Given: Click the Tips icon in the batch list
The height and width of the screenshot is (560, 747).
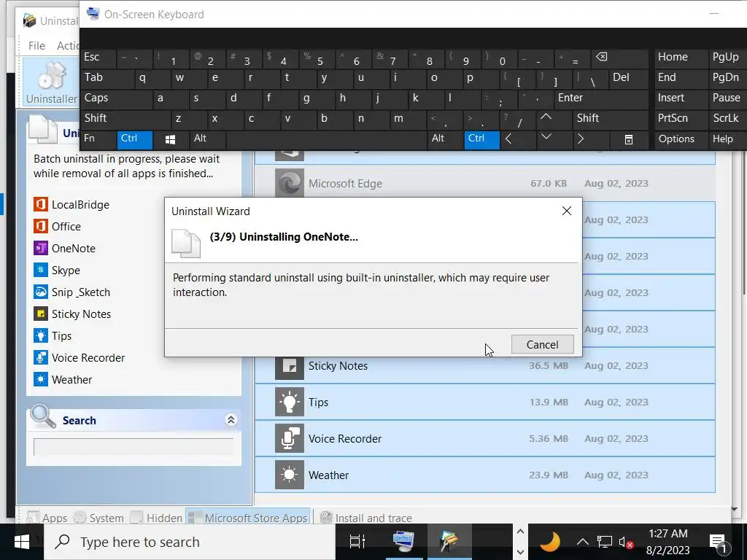Looking at the screenshot, I should tap(41, 335).
